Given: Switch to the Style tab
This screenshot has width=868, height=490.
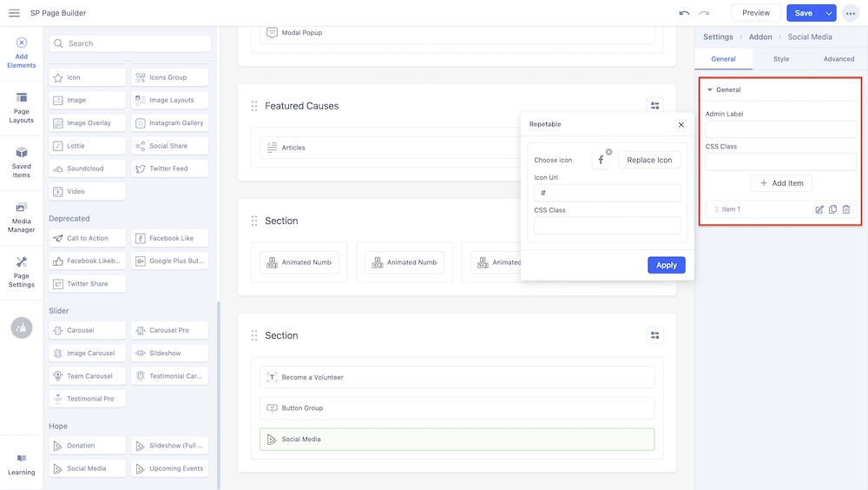Looking at the screenshot, I should tap(781, 59).
